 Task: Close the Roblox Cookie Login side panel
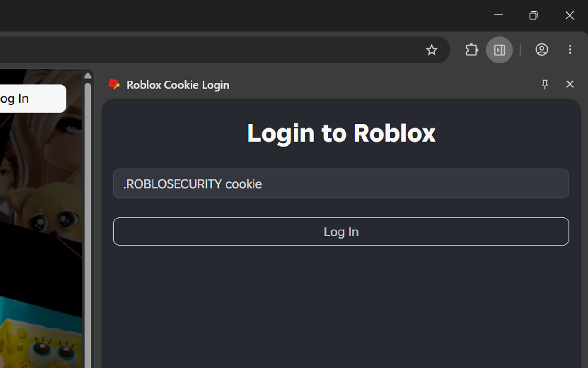570,84
